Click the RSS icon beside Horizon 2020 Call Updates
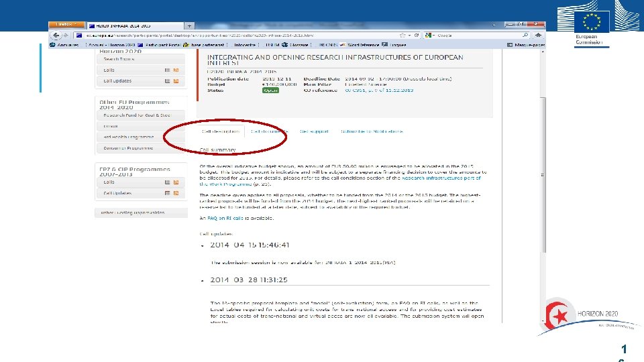The width and height of the screenshot is (644, 362). (x=176, y=81)
